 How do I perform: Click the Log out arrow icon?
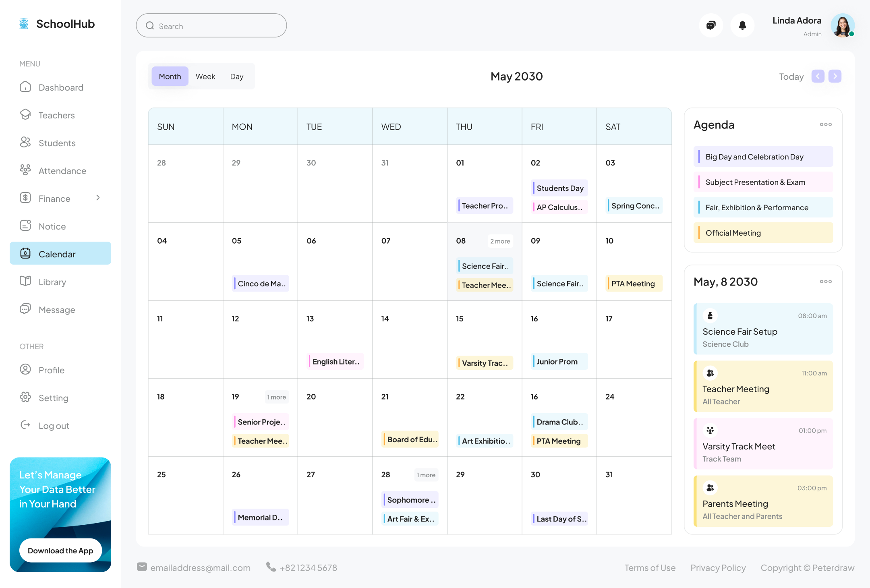click(x=25, y=425)
